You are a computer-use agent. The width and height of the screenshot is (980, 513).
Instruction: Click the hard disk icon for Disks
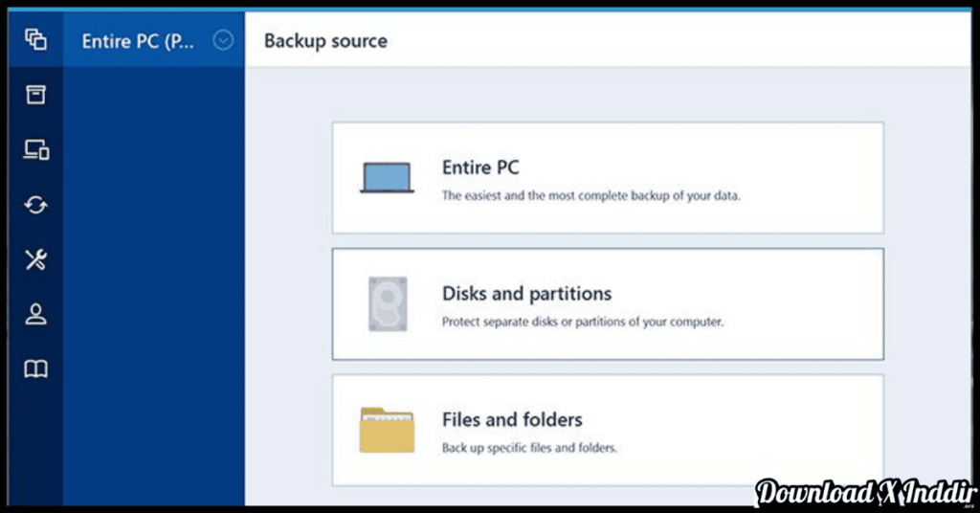point(388,303)
